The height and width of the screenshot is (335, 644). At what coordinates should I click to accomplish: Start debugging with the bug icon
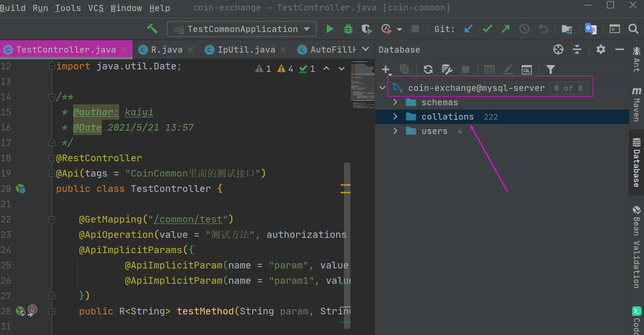pos(348,29)
